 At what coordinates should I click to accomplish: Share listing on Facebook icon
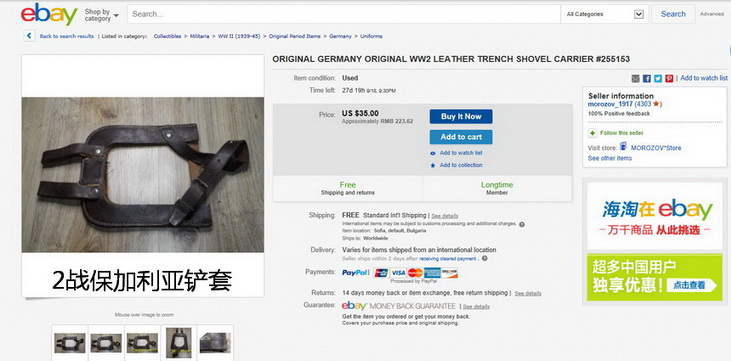(x=647, y=78)
